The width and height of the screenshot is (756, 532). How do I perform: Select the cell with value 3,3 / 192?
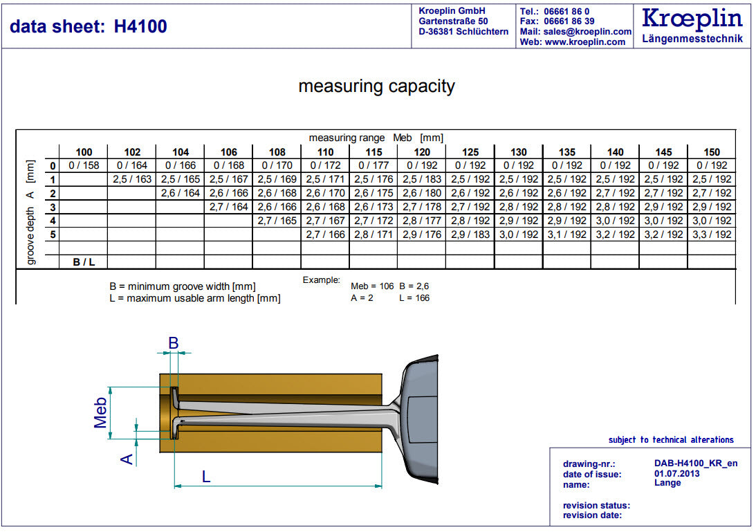click(x=712, y=235)
